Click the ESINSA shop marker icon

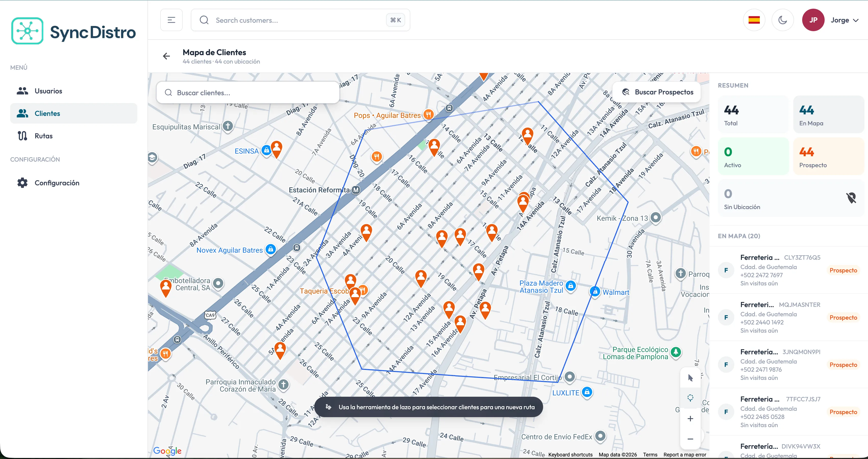pyautogui.click(x=267, y=150)
